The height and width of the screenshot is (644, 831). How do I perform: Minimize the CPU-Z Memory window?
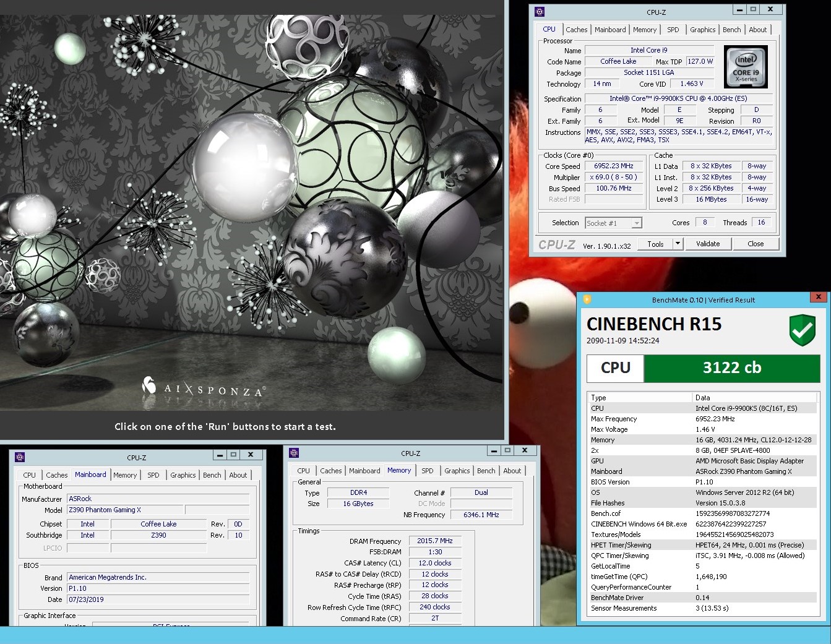point(493,450)
